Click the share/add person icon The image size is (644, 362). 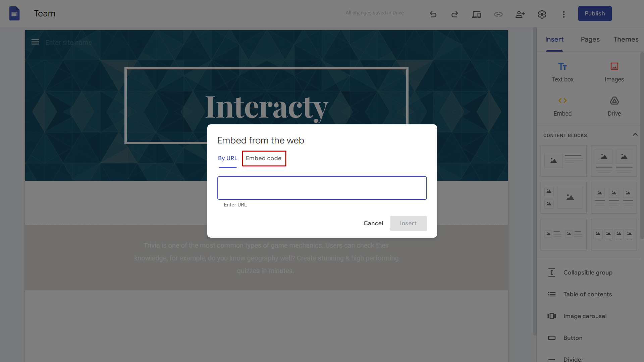(x=520, y=13)
